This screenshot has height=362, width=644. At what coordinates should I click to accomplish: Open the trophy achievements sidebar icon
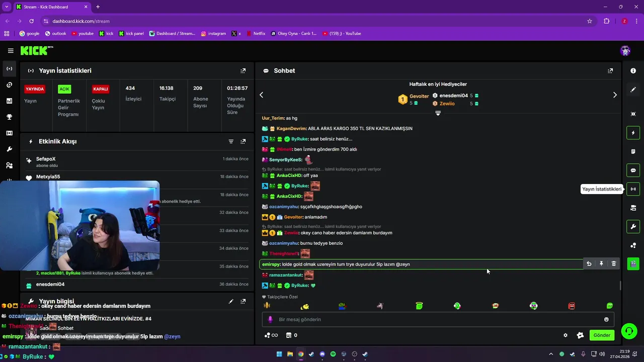pos(9,117)
